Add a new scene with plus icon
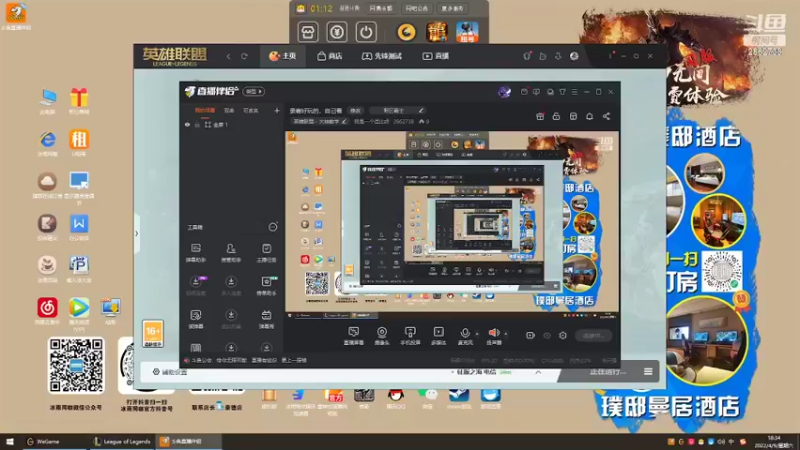 [277, 110]
